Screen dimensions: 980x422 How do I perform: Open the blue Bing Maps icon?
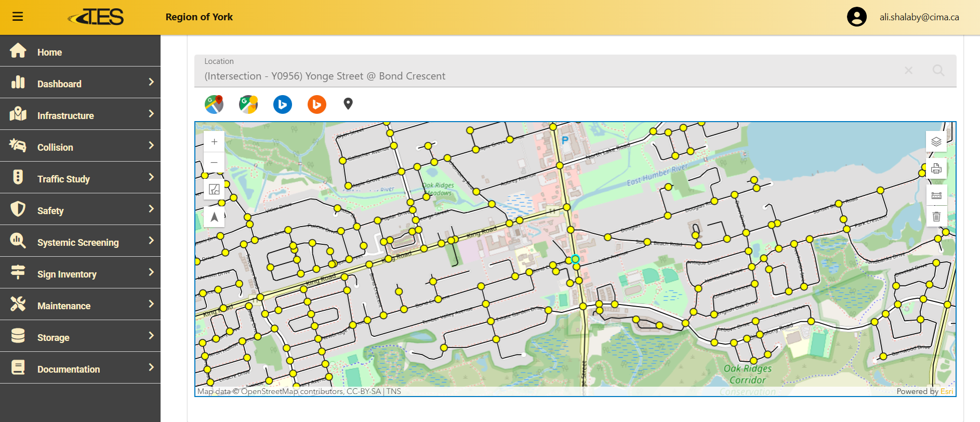point(283,104)
